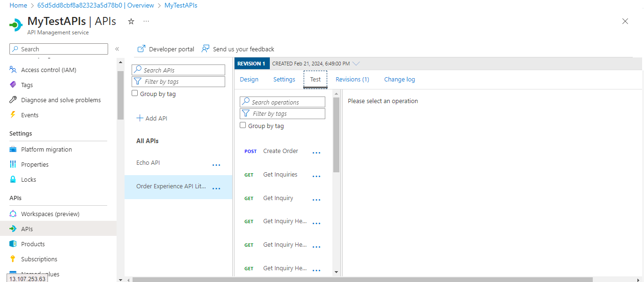644x282 pixels.
Task: Click the Tags icon in sidebar
Action: [x=13, y=85]
